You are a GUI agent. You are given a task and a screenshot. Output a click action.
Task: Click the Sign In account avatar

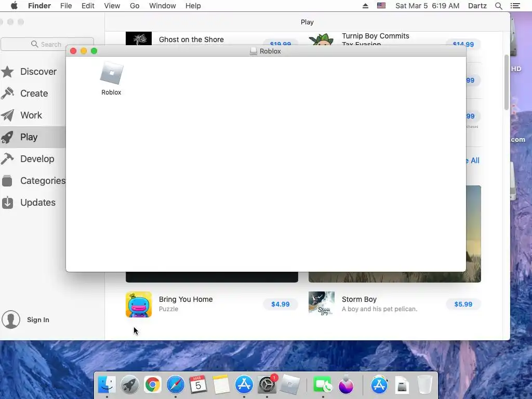[11, 320]
